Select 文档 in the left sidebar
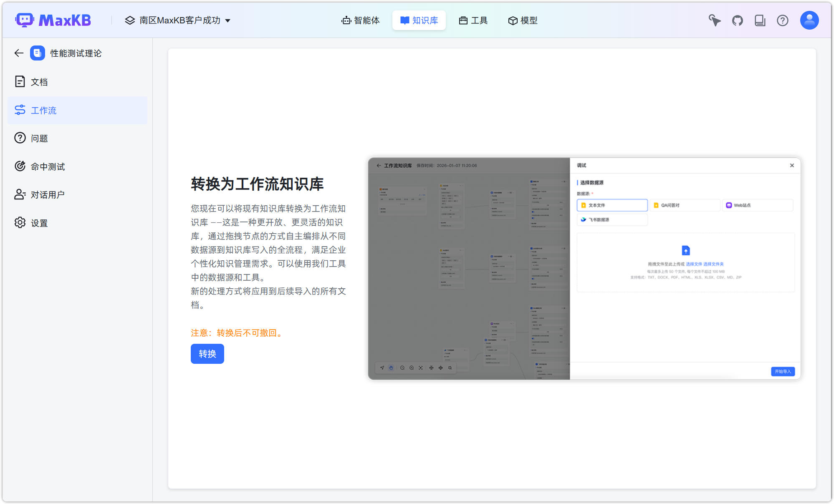This screenshot has width=834, height=504. (x=39, y=82)
